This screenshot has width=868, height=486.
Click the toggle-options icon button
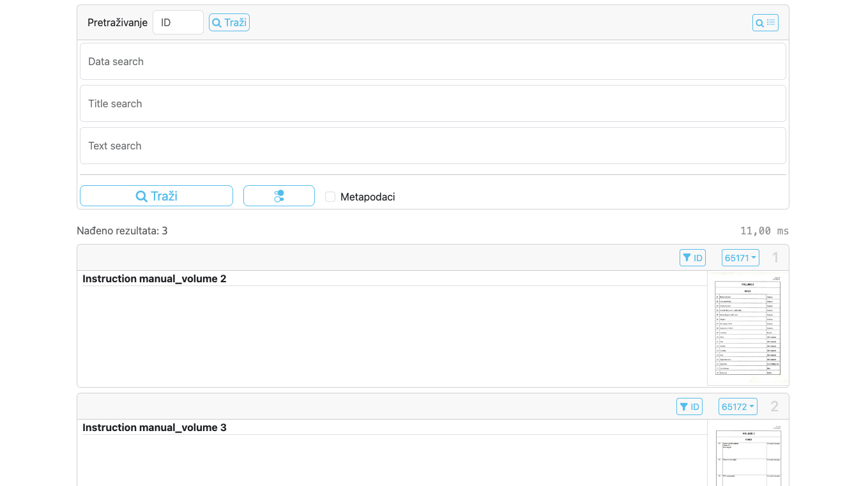coord(279,196)
